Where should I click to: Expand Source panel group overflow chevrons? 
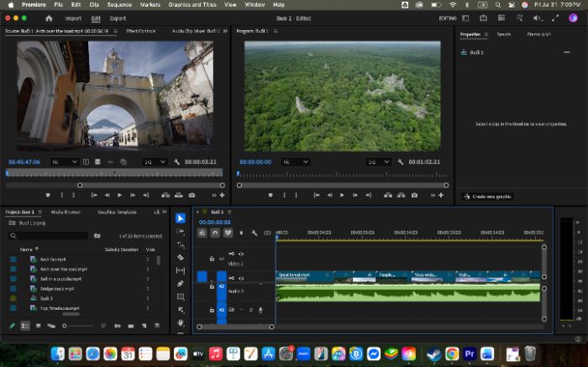click(225, 31)
